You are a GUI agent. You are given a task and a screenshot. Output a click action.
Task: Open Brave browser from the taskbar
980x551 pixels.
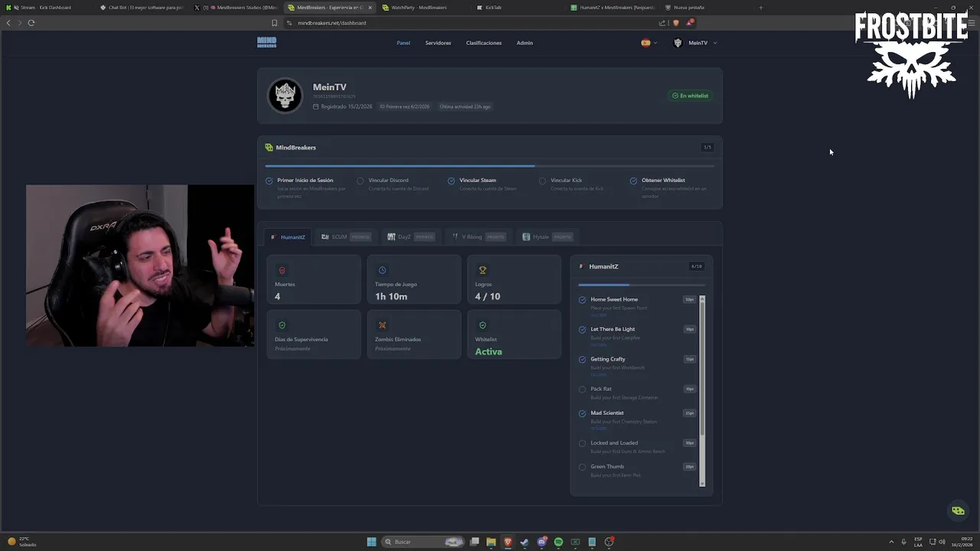[x=508, y=542]
